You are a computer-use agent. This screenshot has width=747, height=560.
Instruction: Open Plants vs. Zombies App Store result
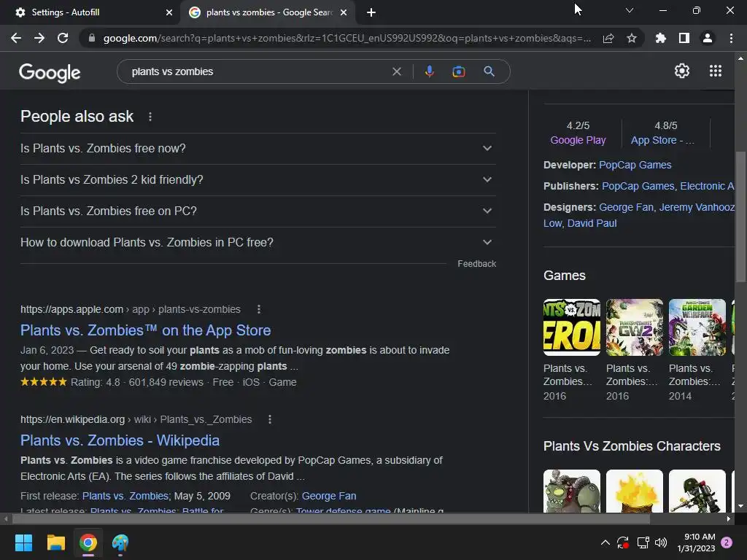coord(145,330)
